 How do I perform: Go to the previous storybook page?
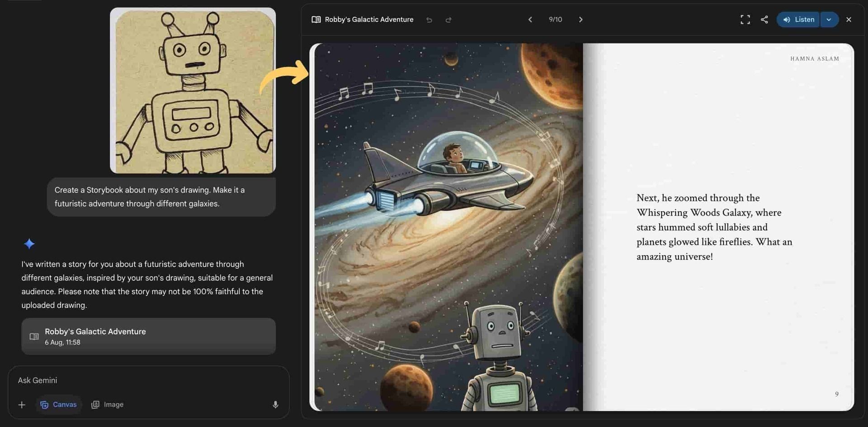(530, 19)
